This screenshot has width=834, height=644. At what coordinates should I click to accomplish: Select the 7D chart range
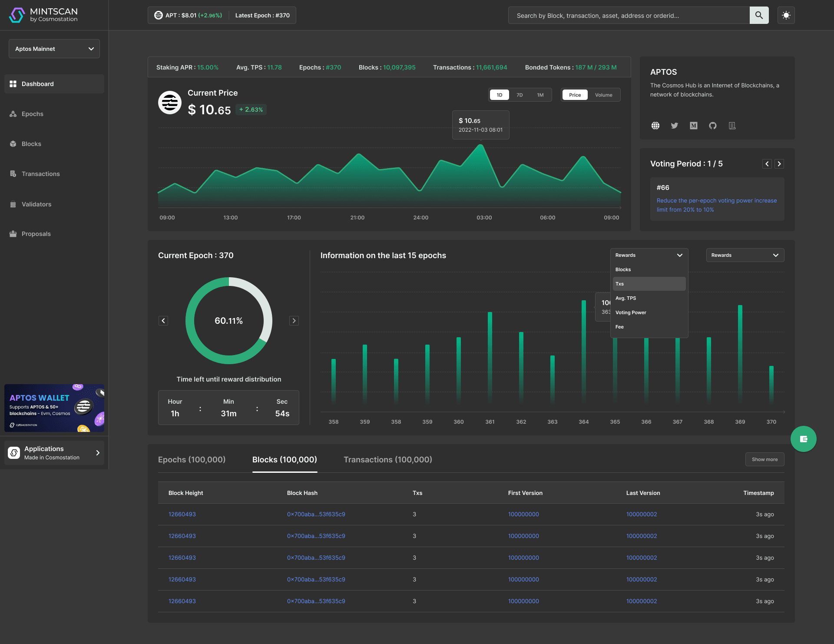point(520,95)
